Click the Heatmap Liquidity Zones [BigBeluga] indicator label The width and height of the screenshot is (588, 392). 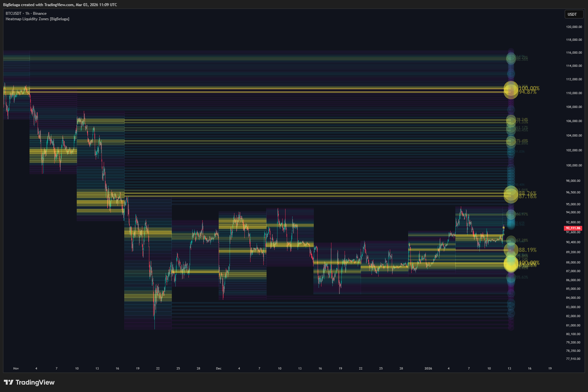[x=37, y=19]
